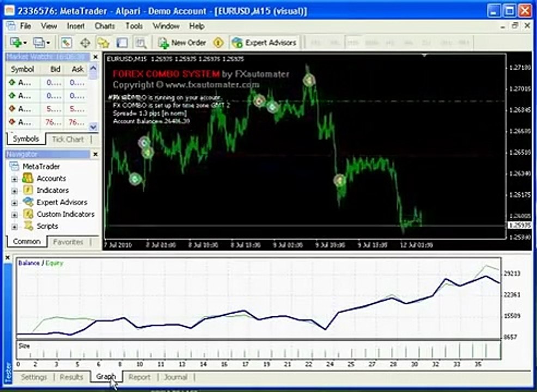Toggle the Navigator star-folder toolbar icon
Viewport: 537px width, 392px height.
[x=103, y=43]
